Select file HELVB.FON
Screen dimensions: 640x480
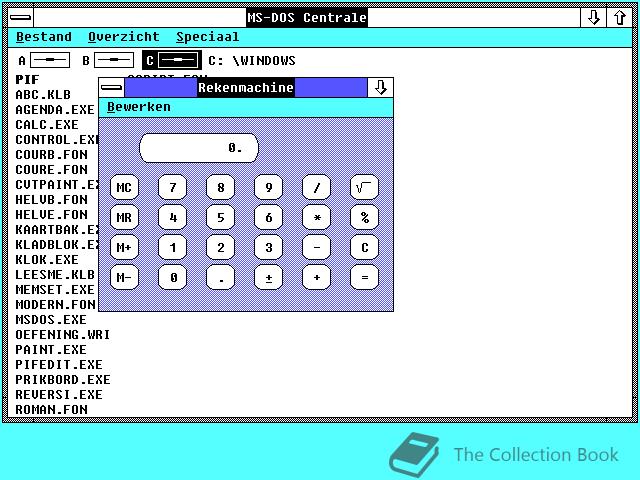coord(51,200)
